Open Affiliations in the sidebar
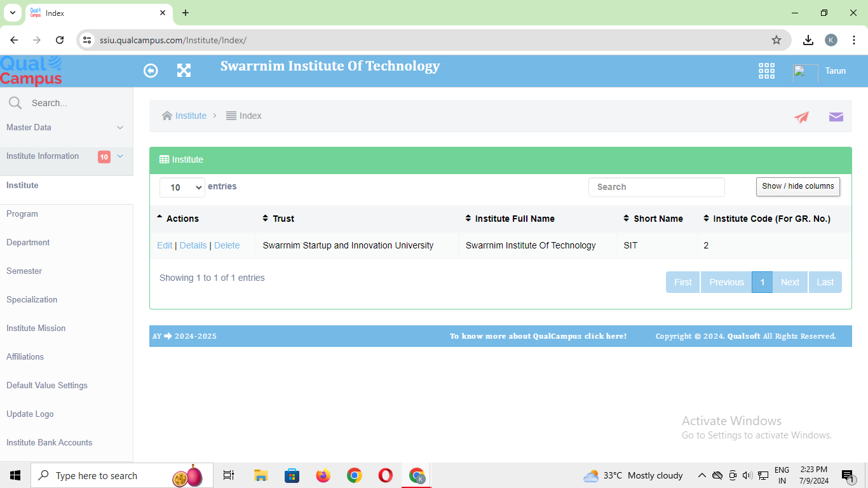Screen dimensions: 868x488 click(x=25, y=357)
